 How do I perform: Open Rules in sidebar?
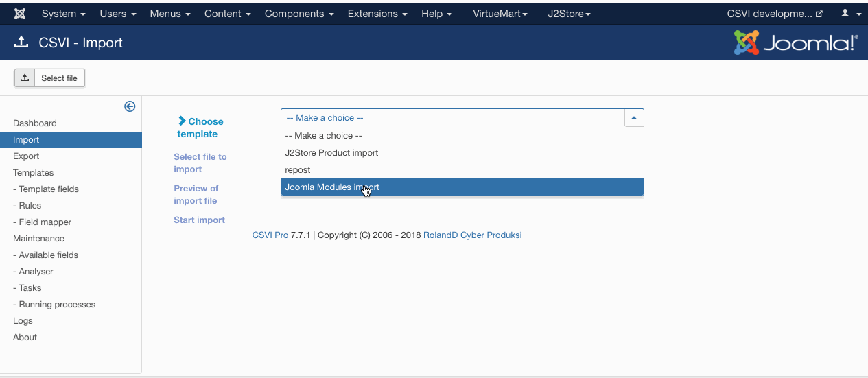point(27,206)
